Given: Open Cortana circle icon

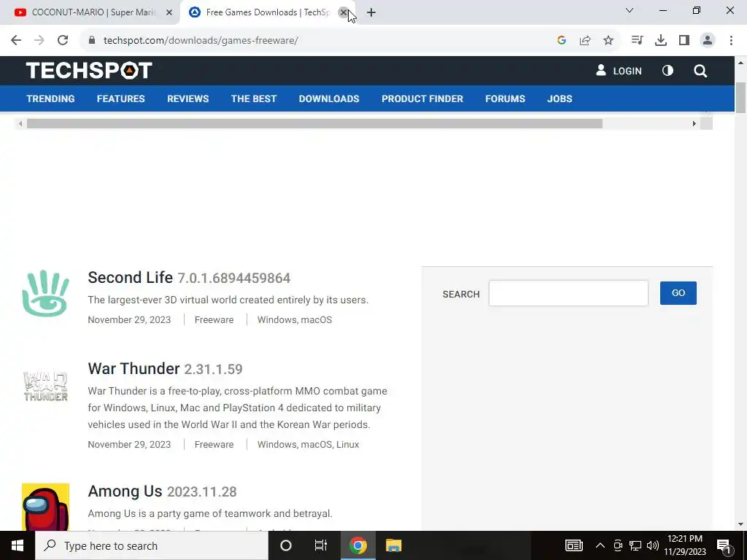Looking at the screenshot, I should click(x=286, y=545).
